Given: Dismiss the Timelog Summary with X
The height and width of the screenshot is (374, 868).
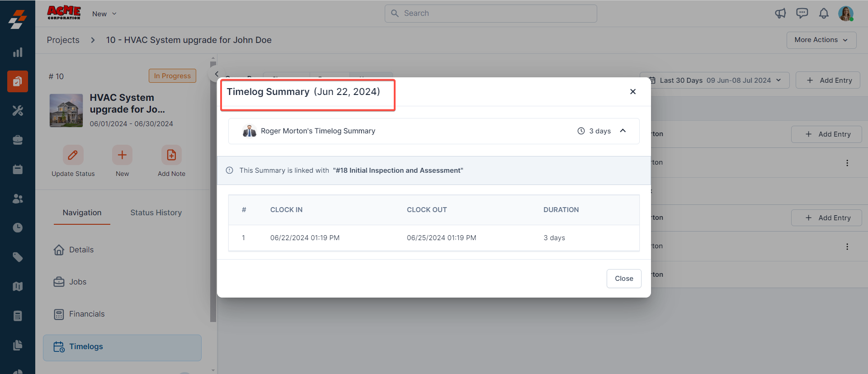Looking at the screenshot, I should (632, 92).
